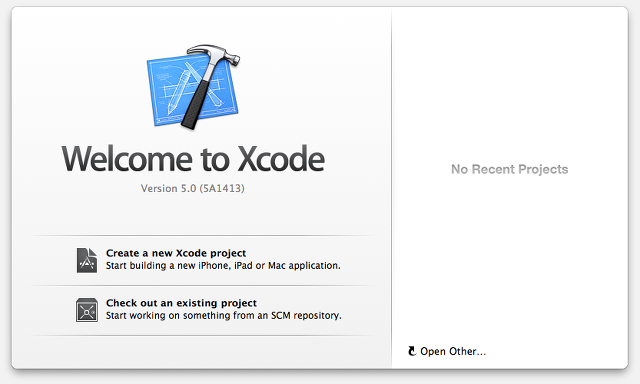
Task: Click the Open Other arrow icon
Action: pyautogui.click(x=412, y=351)
